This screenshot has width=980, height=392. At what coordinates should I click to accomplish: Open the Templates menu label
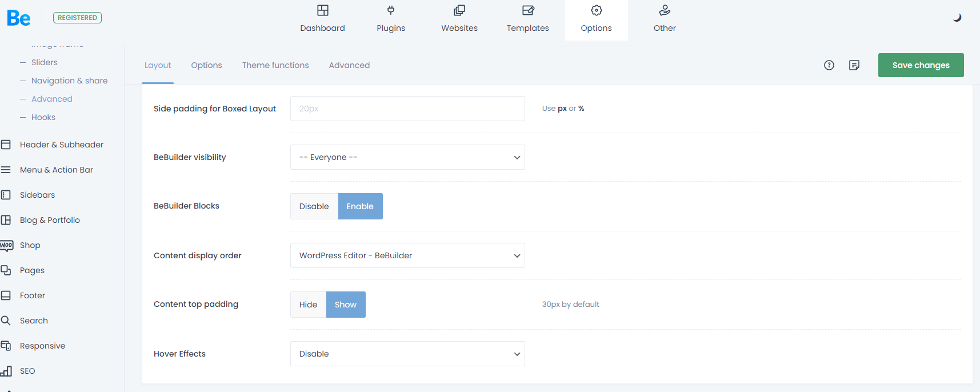click(528, 28)
